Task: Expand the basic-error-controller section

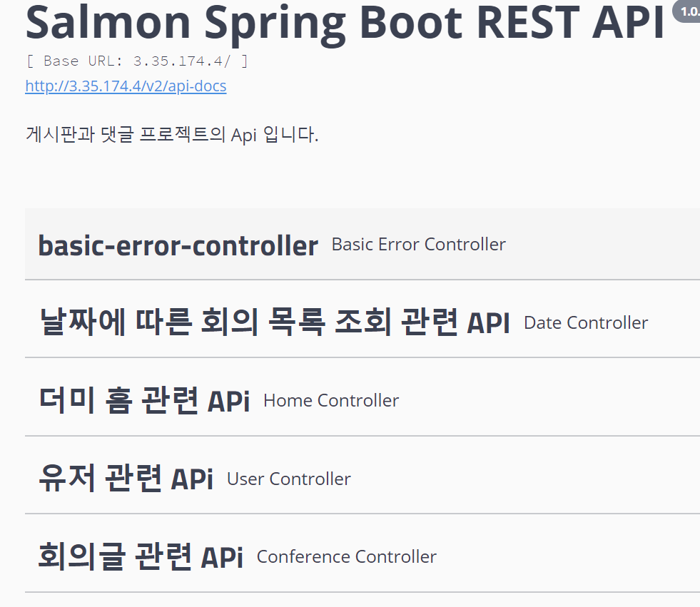Action: click(178, 245)
